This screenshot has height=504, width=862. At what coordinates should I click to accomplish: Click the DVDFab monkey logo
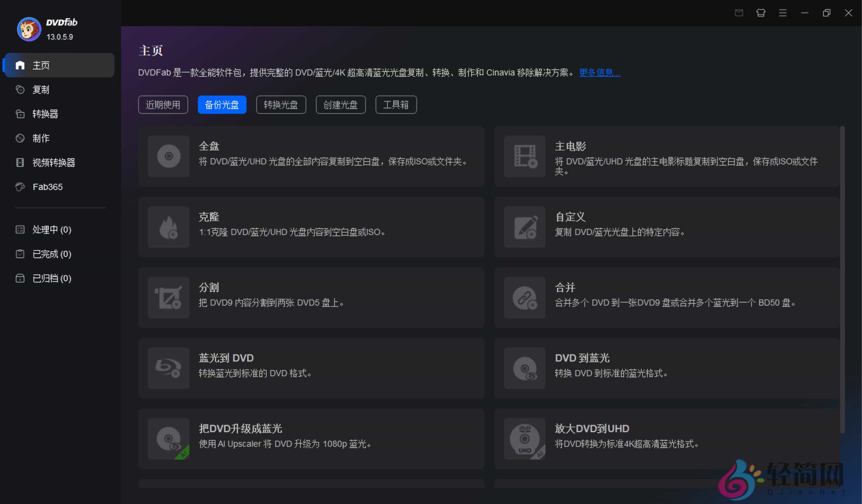point(29,29)
